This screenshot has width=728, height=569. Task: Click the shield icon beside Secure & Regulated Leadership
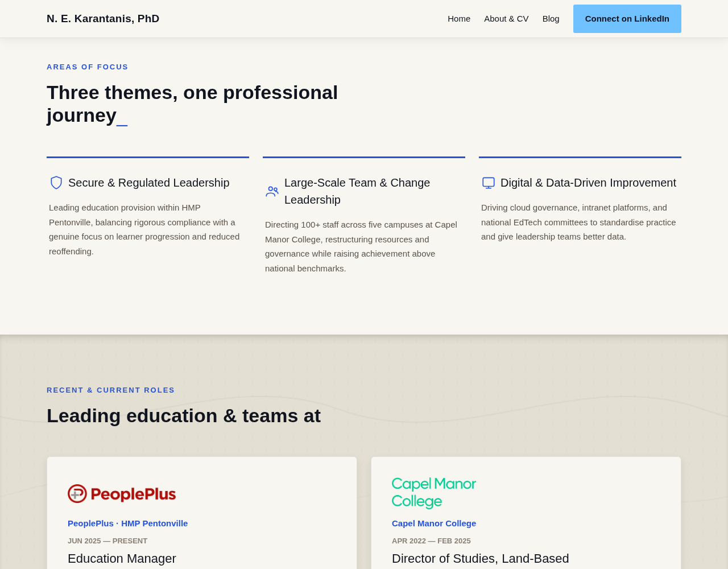click(x=56, y=183)
